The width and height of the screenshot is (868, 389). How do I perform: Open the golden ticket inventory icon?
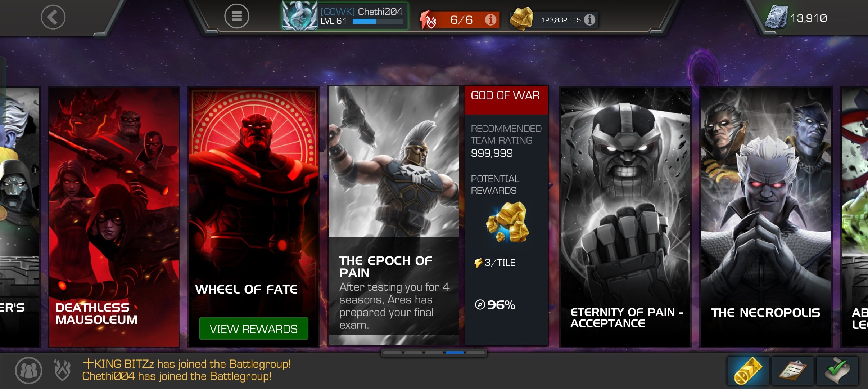tap(748, 371)
